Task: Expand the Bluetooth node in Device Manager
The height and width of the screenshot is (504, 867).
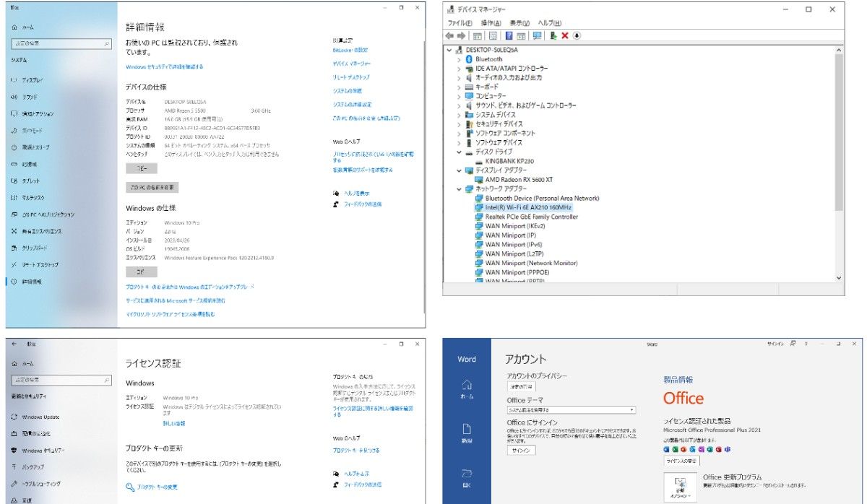Action: click(459, 59)
